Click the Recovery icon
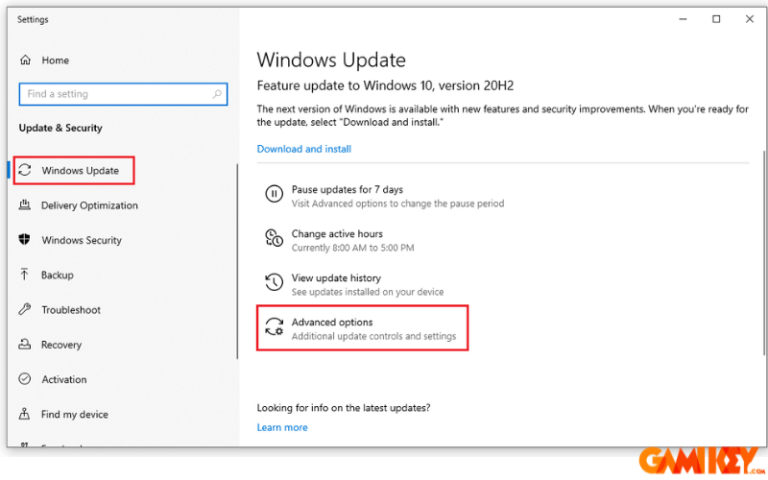 pyautogui.click(x=24, y=344)
